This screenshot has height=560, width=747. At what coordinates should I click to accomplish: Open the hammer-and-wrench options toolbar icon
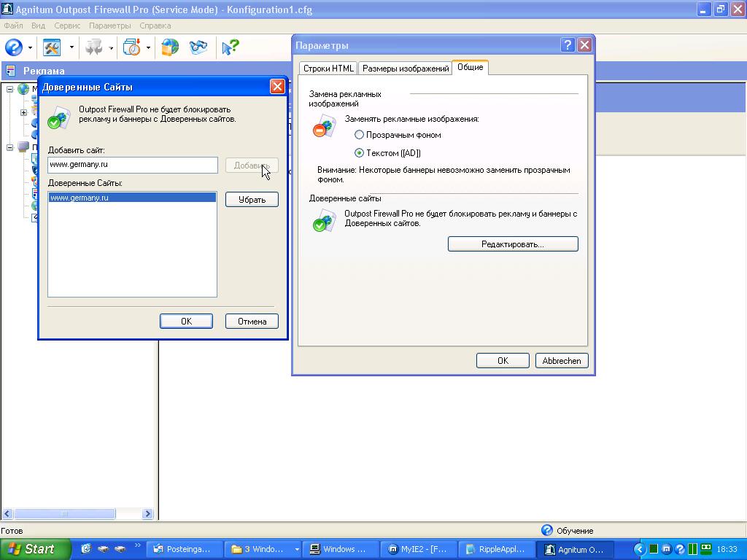click(x=52, y=47)
